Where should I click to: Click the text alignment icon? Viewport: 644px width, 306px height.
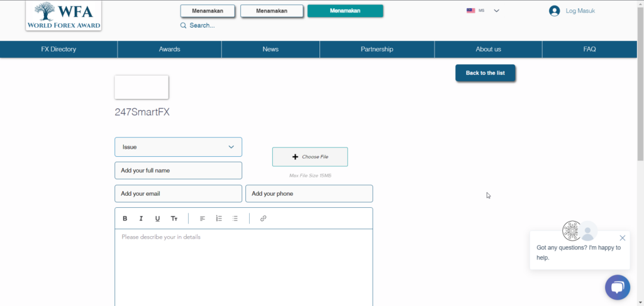pyautogui.click(x=203, y=218)
